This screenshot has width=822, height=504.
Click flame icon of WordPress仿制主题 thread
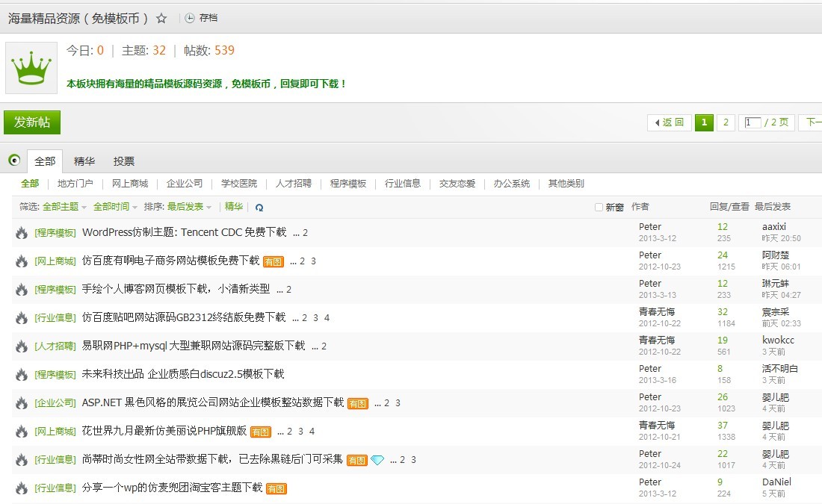click(22, 233)
